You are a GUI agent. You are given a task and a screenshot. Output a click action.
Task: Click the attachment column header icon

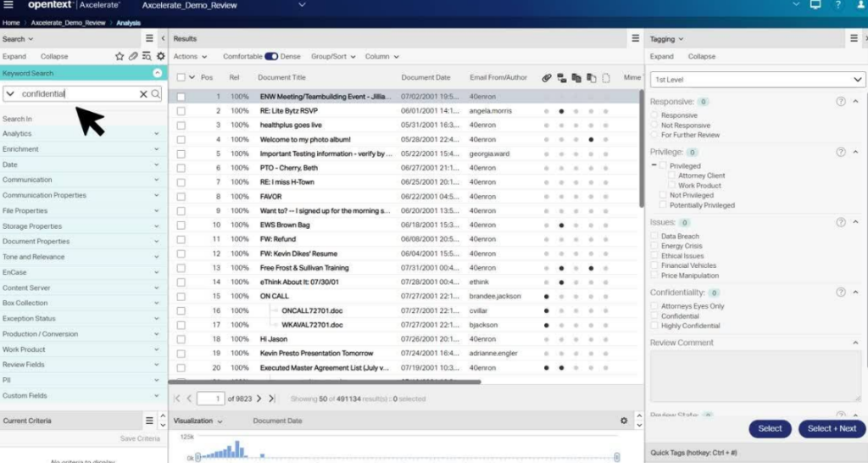coord(547,77)
